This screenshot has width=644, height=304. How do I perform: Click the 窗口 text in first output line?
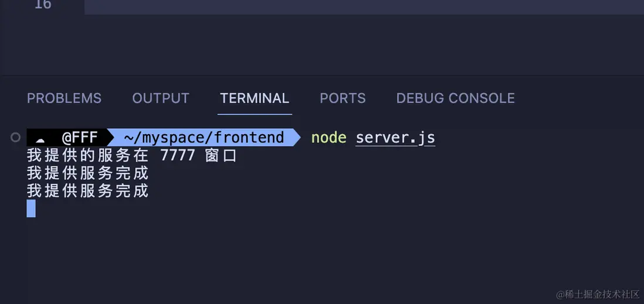click(221, 156)
